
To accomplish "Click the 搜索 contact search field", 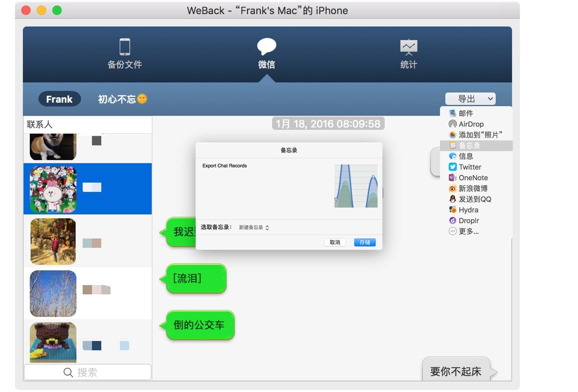I will [87, 372].
